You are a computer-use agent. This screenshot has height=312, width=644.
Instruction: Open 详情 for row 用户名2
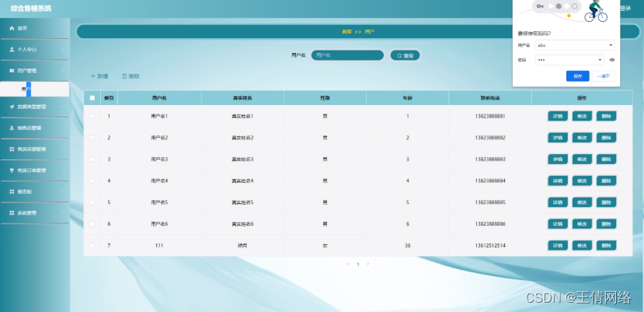click(x=558, y=138)
